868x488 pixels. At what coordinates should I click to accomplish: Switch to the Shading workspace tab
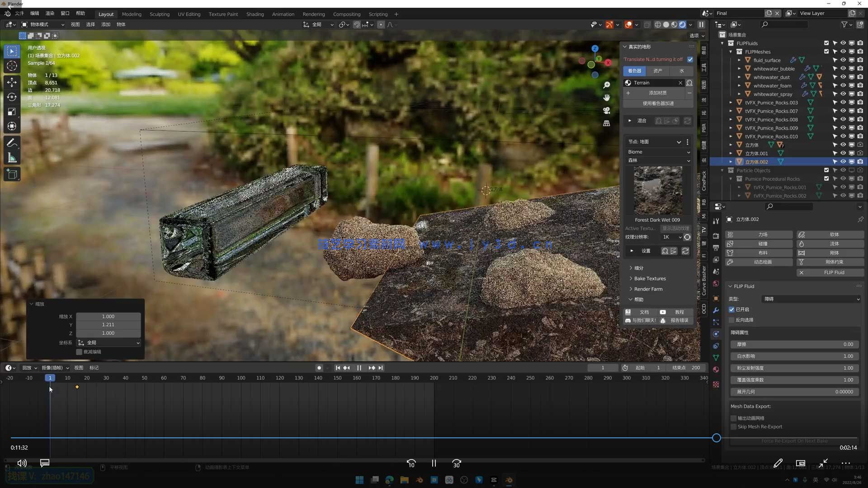tap(255, 14)
